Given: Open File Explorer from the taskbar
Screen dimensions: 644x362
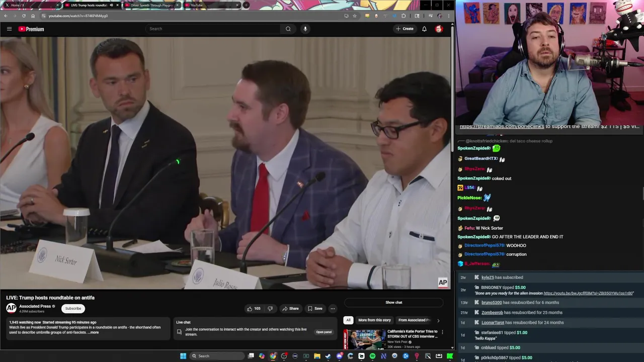Looking at the screenshot, I should point(317,356).
